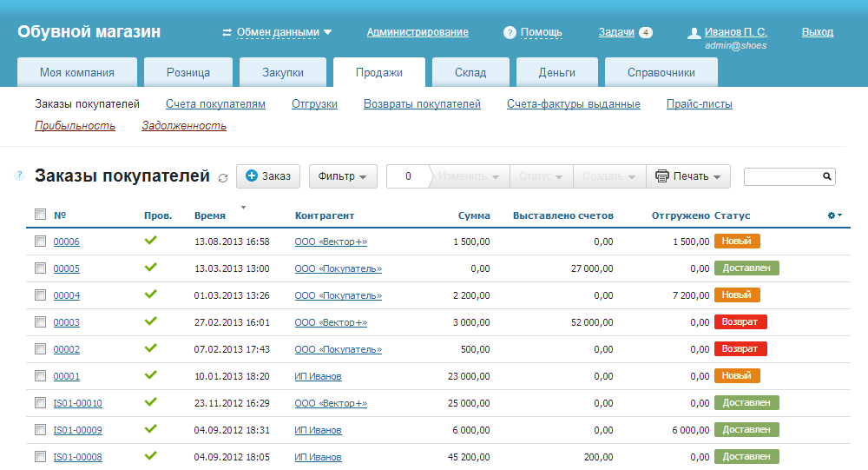This screenshot has height=470, width=868.
Task: Click the tasks counter badge showing 4
Action: tap(645, 33)
